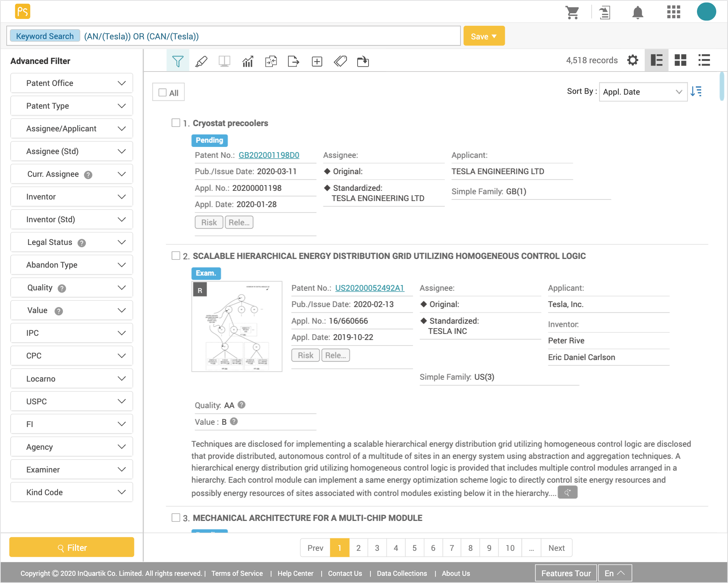This screenshot has height=583, width=728.
Task: Check the All records checkbox
Action: pyautogui.click(x=162, y=92)
